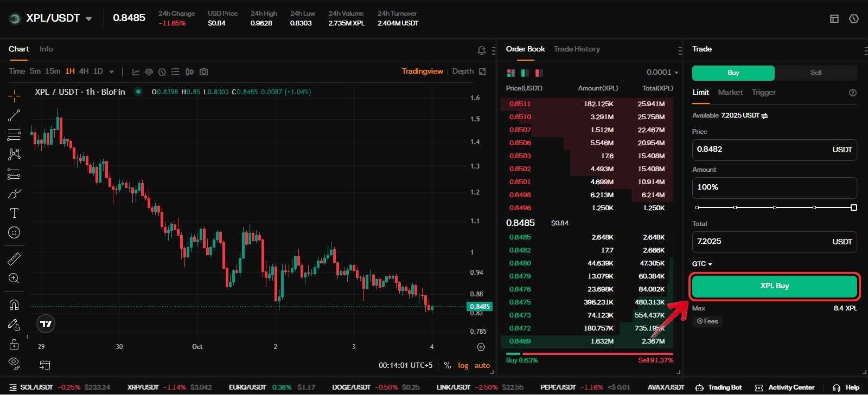Viewport: 868px width, 395px height.
Task: Click the chart screenshot camera icon
Action: pos(203,72)
